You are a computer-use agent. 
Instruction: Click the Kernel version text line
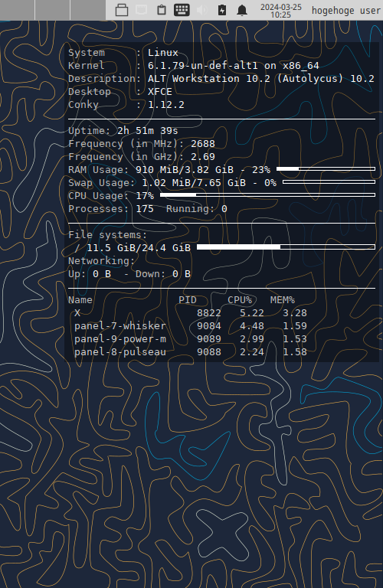[x=194, y=66]
